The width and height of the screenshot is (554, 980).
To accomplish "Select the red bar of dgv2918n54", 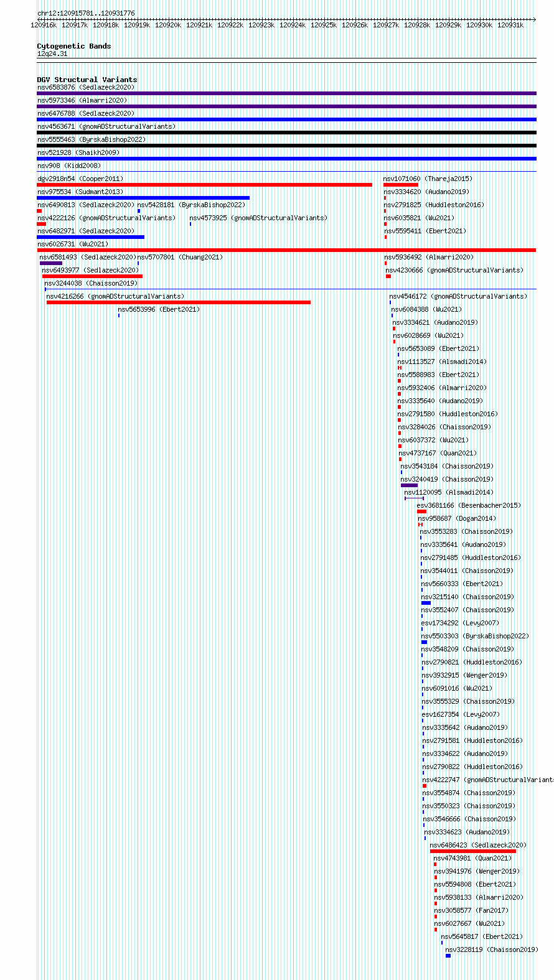I will 204,185.
